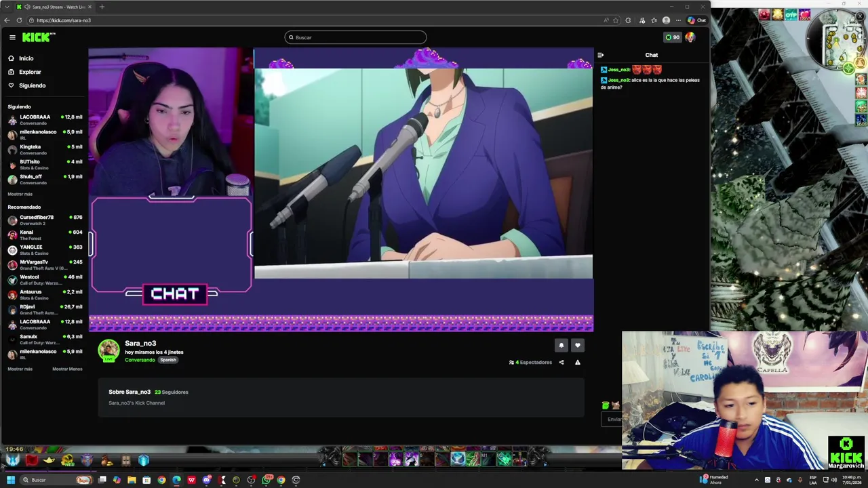Image resolution: width=868 pixels, height=488 pixels.
Task: Click the 4 Espectadores viewer count
Action: pos(530,363)
